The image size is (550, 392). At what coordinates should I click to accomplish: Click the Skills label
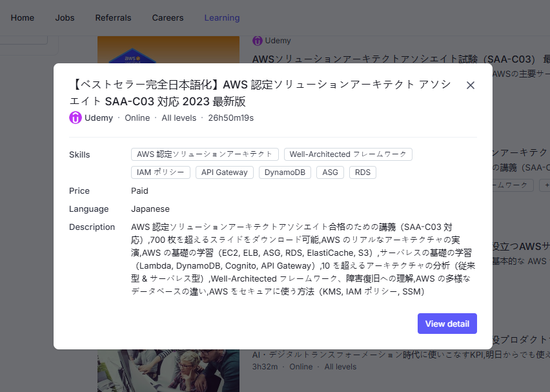click(79, 155)
